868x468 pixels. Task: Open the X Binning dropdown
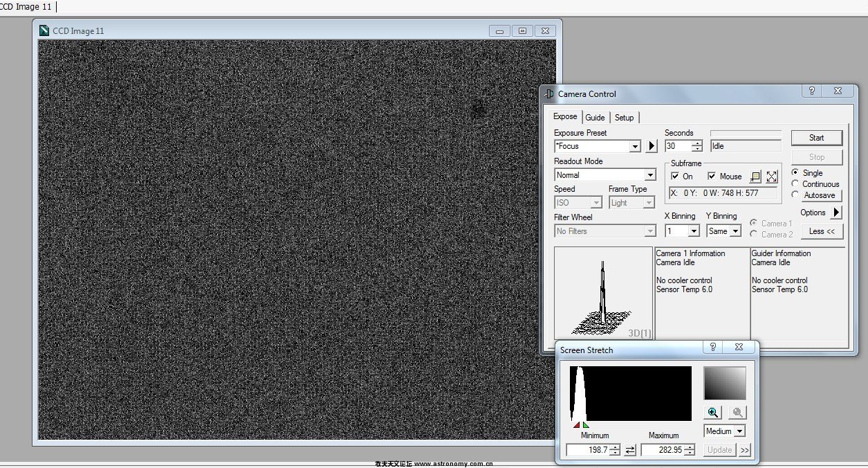(x=694, y=231)
